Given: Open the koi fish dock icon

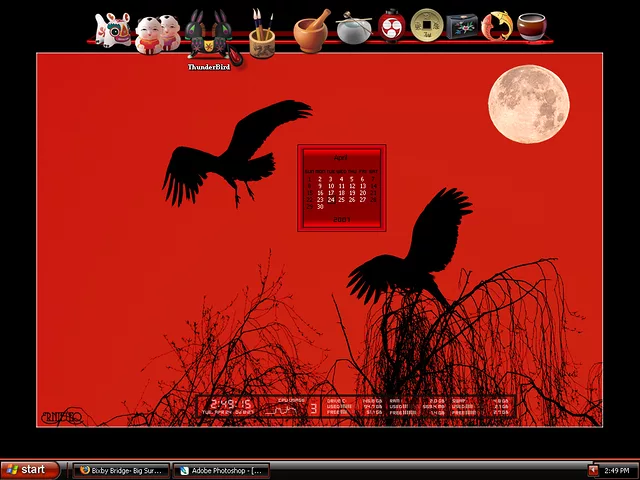Looking at the screenshot, I should coord(496,27).
